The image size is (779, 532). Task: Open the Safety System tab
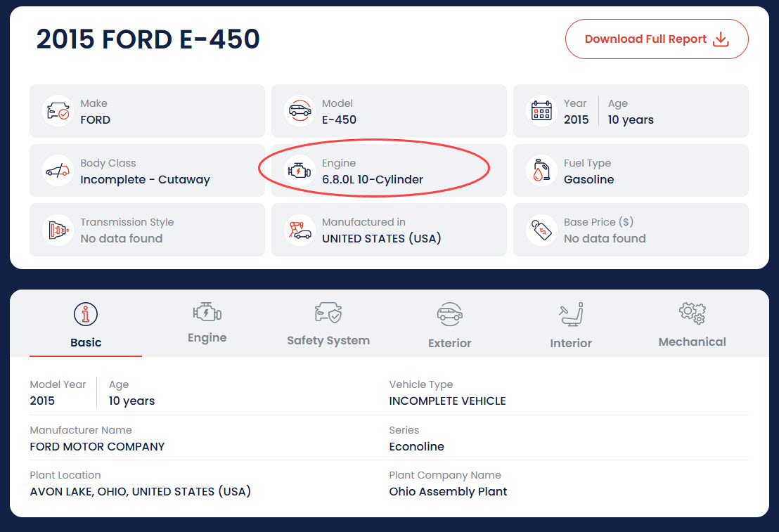(x=328, y=325)
